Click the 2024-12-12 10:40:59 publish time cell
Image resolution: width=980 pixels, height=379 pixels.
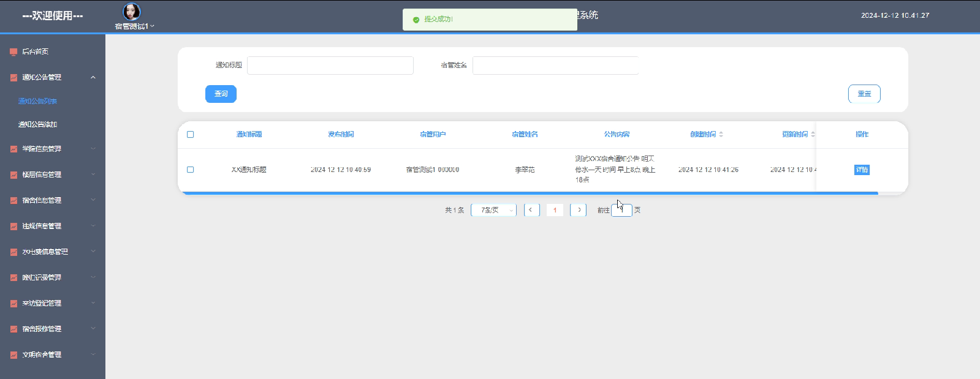click(341, 170)
